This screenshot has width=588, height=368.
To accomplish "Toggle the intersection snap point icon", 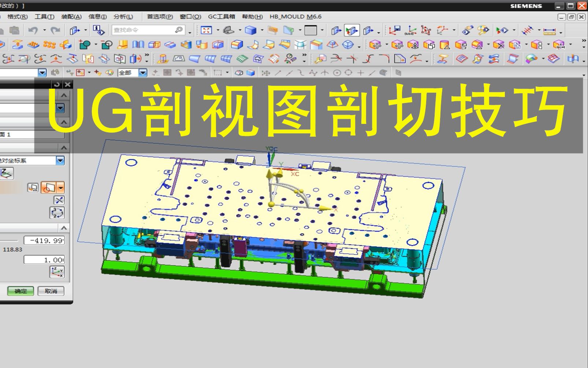I will coord(325,73).
